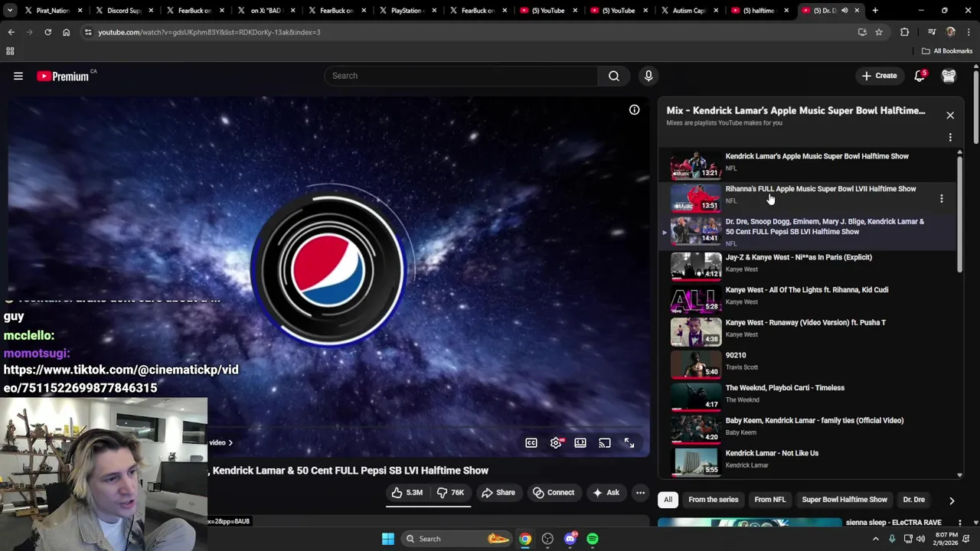Image resolution: width=980 pixels, height=551 pixels.
Task: Open All Bookmarks folder
Action: (x=947, y=51)
